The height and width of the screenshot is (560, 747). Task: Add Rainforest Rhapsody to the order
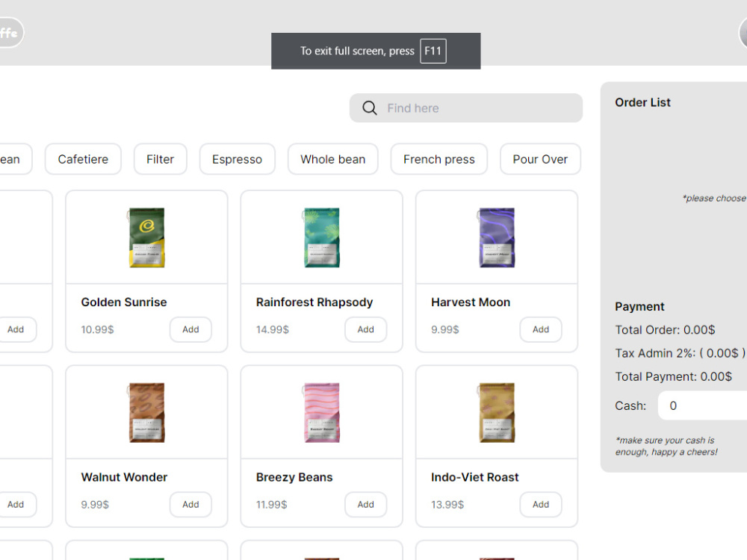(x=366, y=329)
